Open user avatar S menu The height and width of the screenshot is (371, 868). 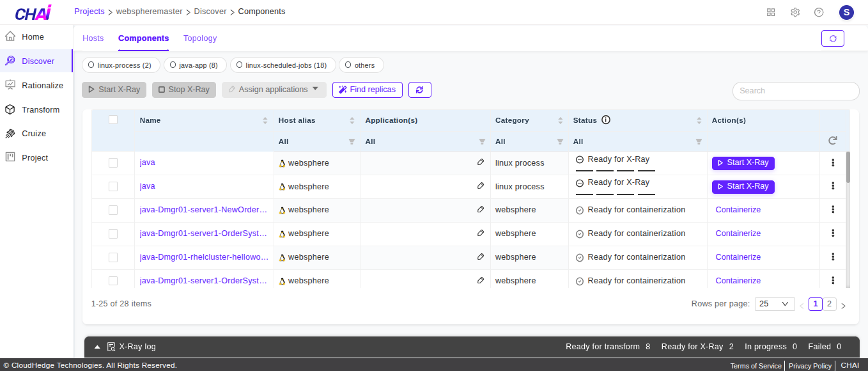click(x=846, y=12)
